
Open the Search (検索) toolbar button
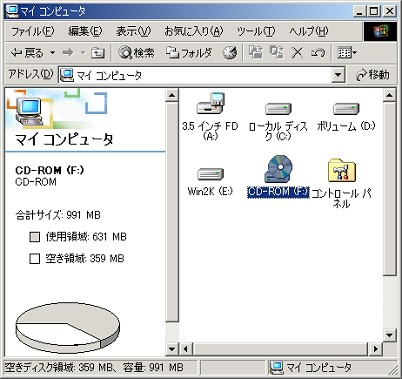coord(136,53)
